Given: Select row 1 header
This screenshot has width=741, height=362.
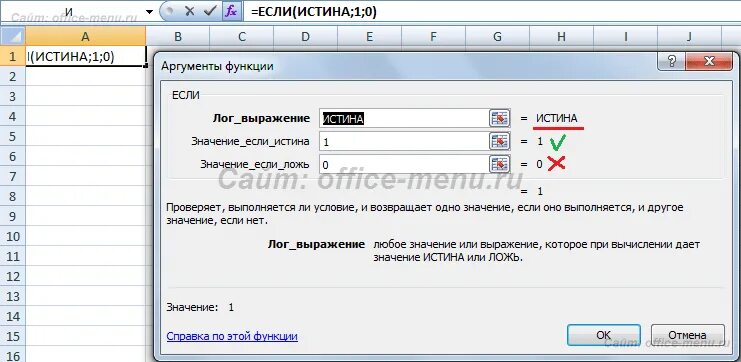Looking at the screenshot, I should tap(13, 56).
